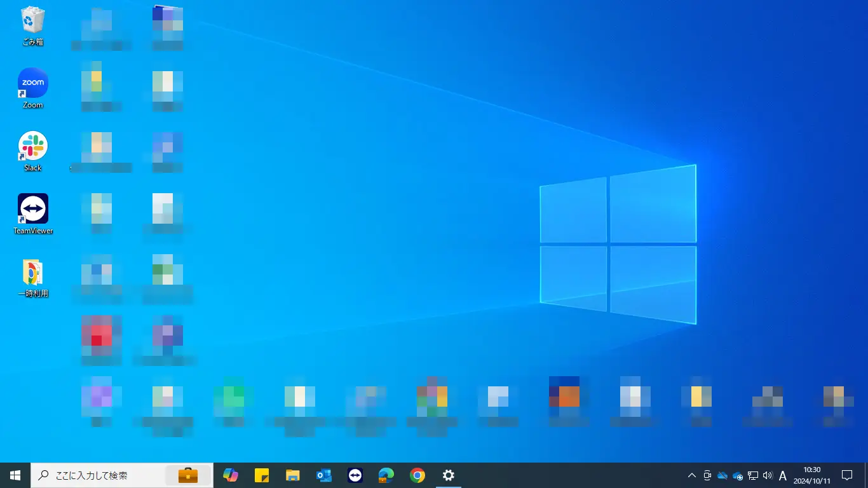Click the briefcase icon in the search box
Screen dimensions: 868x488
point(187,475)
